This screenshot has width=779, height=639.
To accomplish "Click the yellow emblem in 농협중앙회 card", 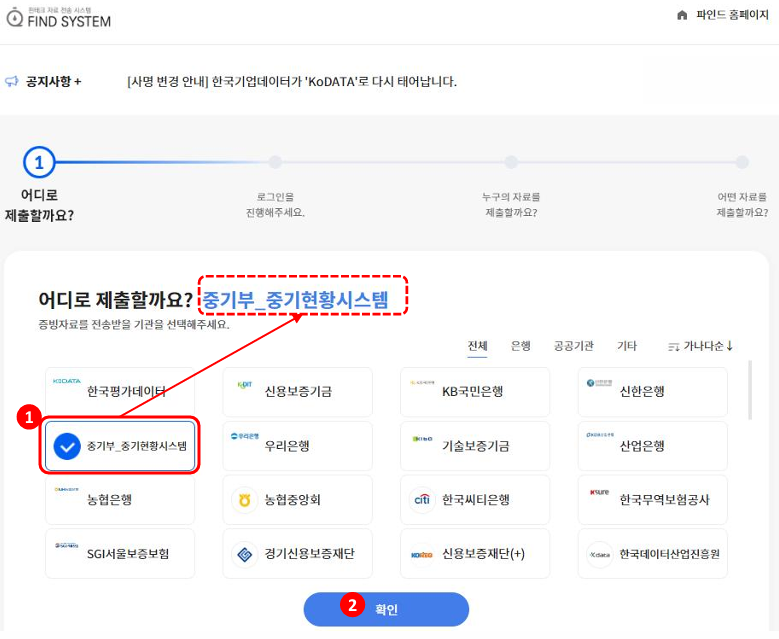I will click(244, 500).
